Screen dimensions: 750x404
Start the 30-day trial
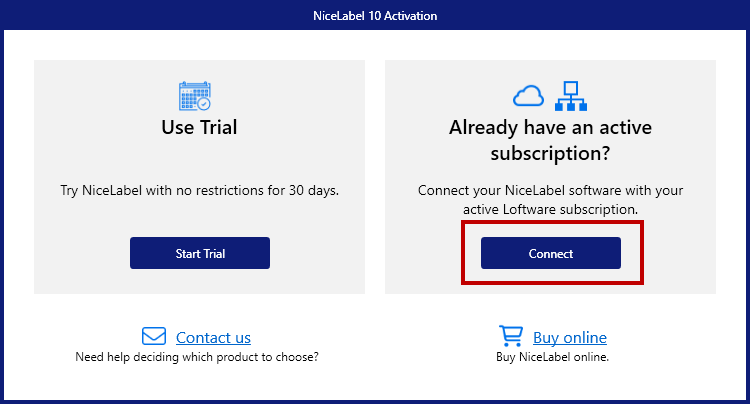coord(200,253)
